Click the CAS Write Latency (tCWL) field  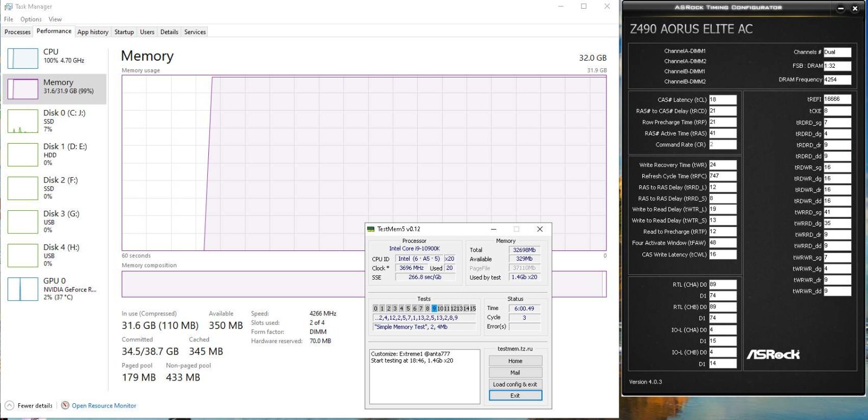723,254
